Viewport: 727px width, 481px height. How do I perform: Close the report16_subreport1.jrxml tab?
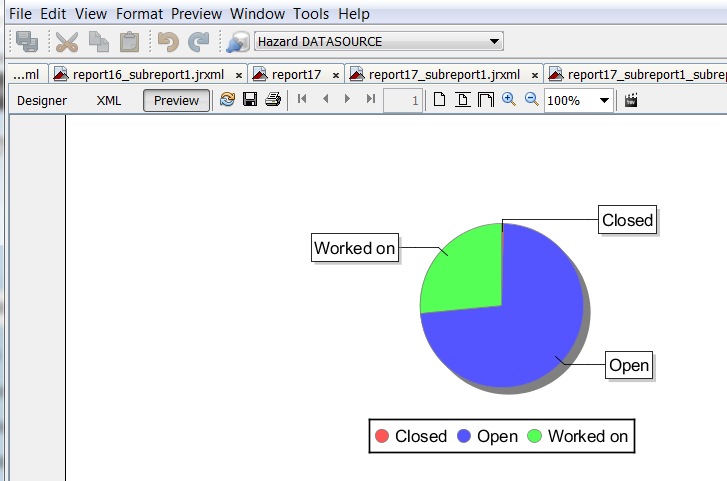pos(239,75)
